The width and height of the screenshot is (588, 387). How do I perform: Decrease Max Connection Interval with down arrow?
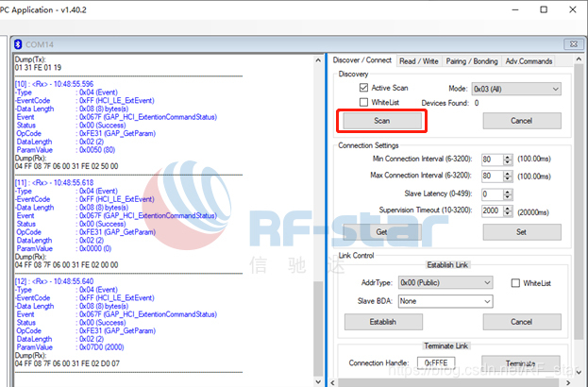(508, 179)
